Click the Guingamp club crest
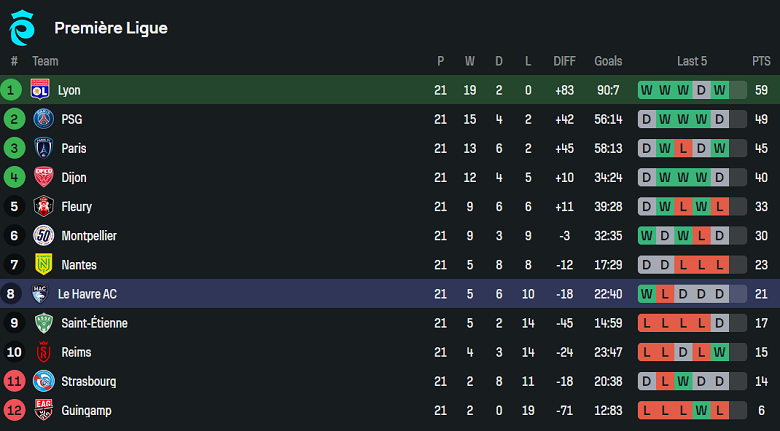Image resolution: width=780 pixels, height=431 pixels. tap(41, 410)
